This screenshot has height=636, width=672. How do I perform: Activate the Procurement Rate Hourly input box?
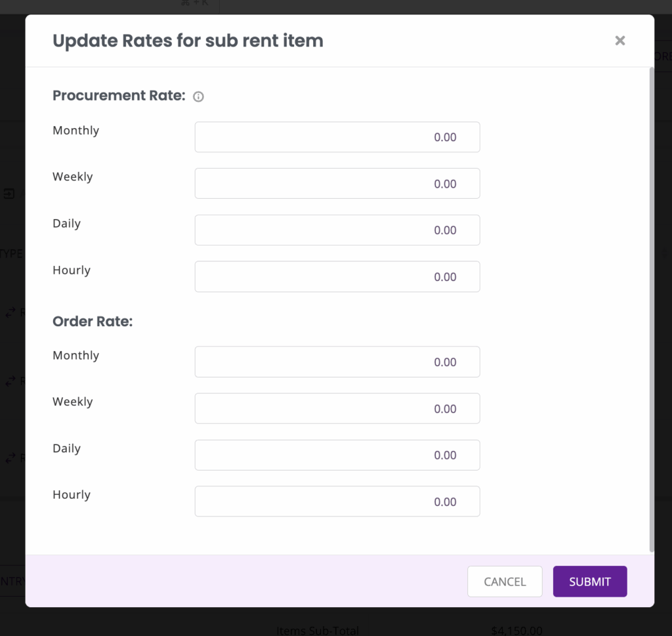[x=337, y=277]
